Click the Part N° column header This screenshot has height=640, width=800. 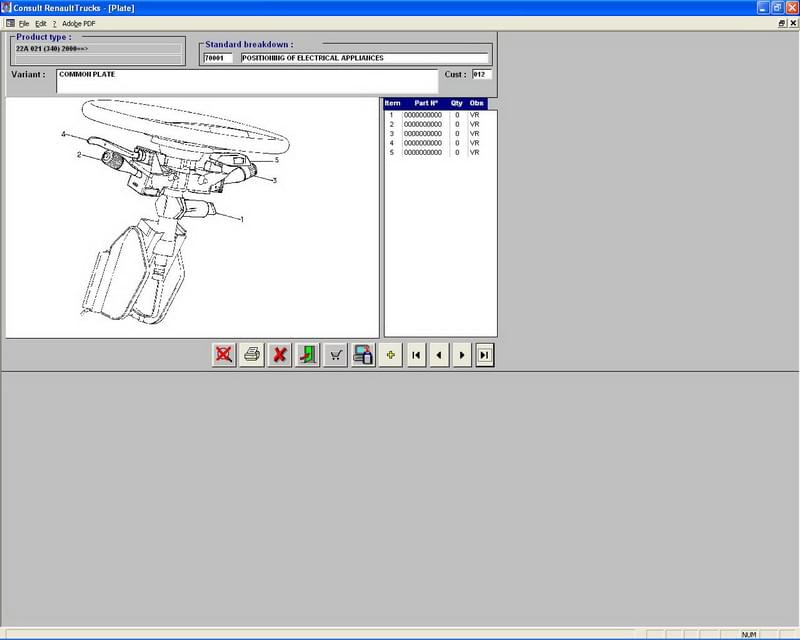click(426, 103)
